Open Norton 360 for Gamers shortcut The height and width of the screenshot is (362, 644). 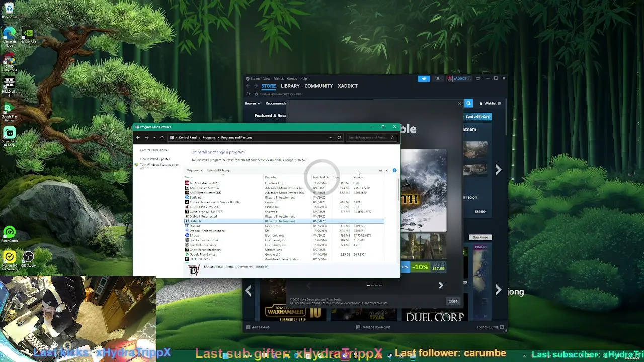(x=9, y=261)
